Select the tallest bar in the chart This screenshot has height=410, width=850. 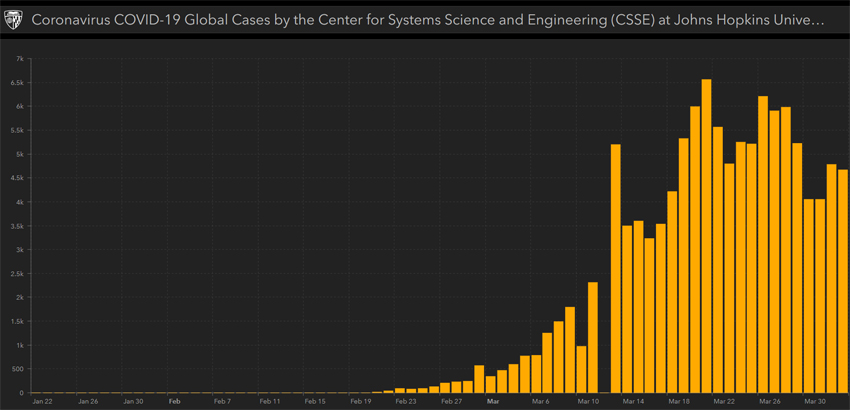pos(706,236)
